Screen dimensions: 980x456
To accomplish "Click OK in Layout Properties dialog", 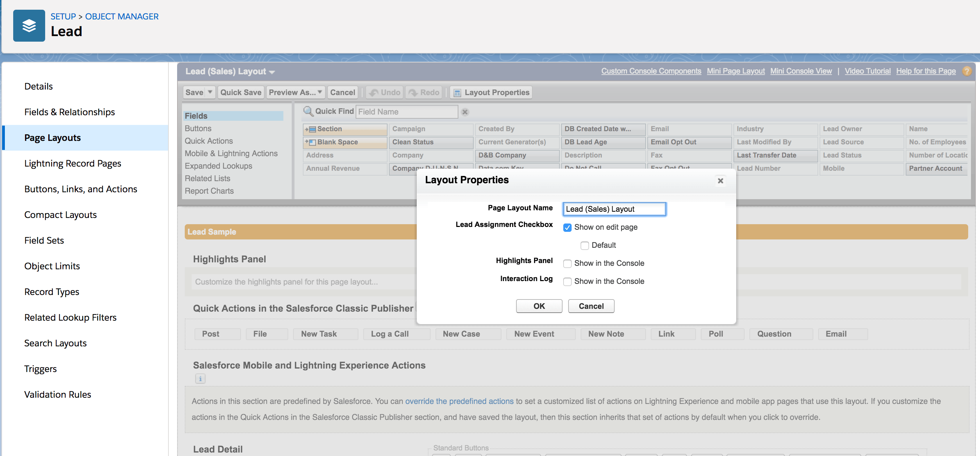I will pyautogui.click(x=539, y=306).
